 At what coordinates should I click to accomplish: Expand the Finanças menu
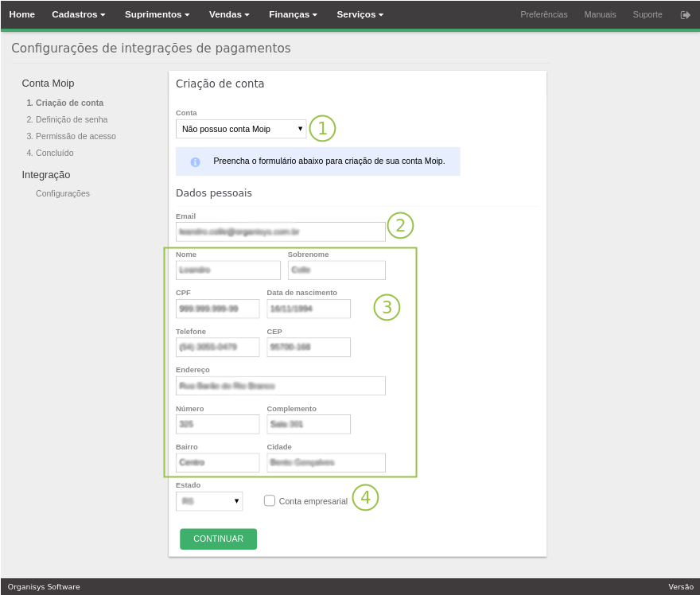(293, 14)
